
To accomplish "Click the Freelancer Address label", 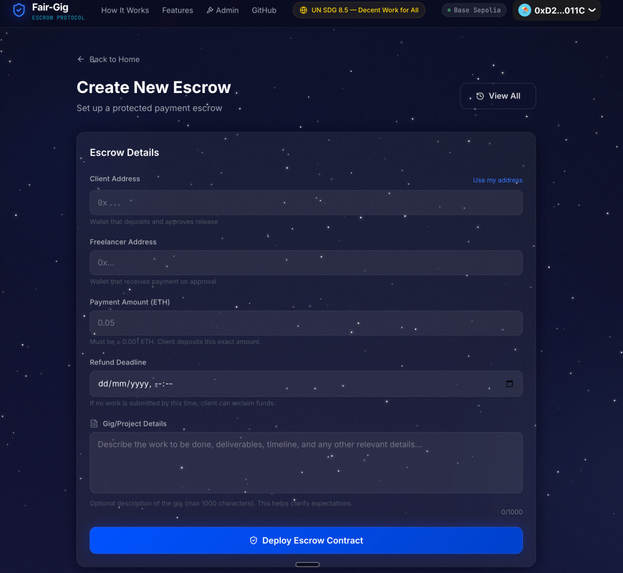I will coord(123,242).
